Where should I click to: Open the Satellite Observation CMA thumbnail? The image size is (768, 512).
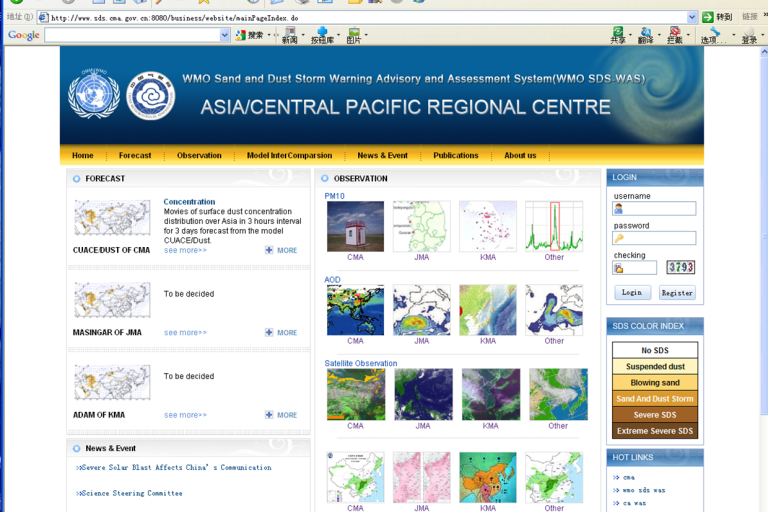pyautogui.click(x=356, y=394)
